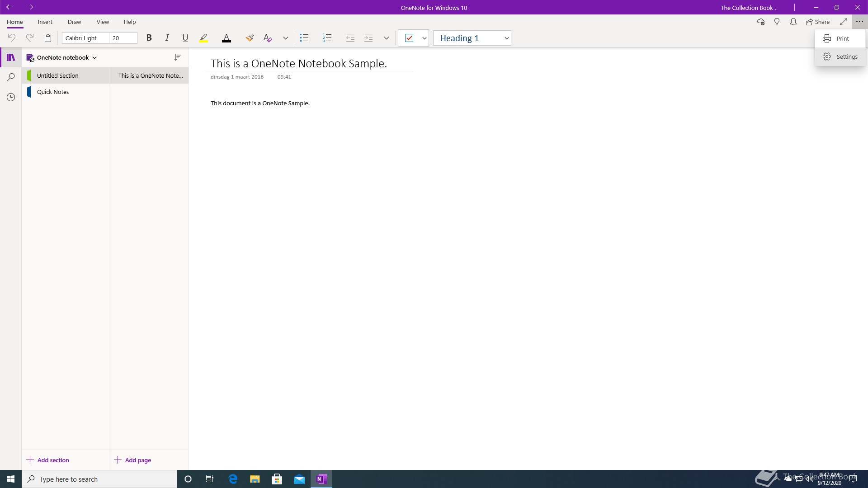
Task: Click the three-dot more options button
Action: coord(859,22)
